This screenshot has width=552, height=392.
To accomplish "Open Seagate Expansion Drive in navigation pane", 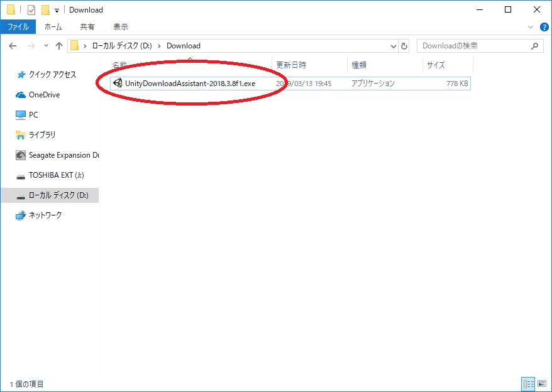I will [63, 155].
